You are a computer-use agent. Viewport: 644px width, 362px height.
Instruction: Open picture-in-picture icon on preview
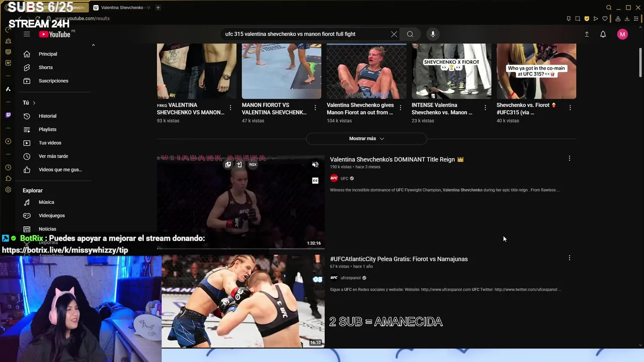tap(228, 165)
